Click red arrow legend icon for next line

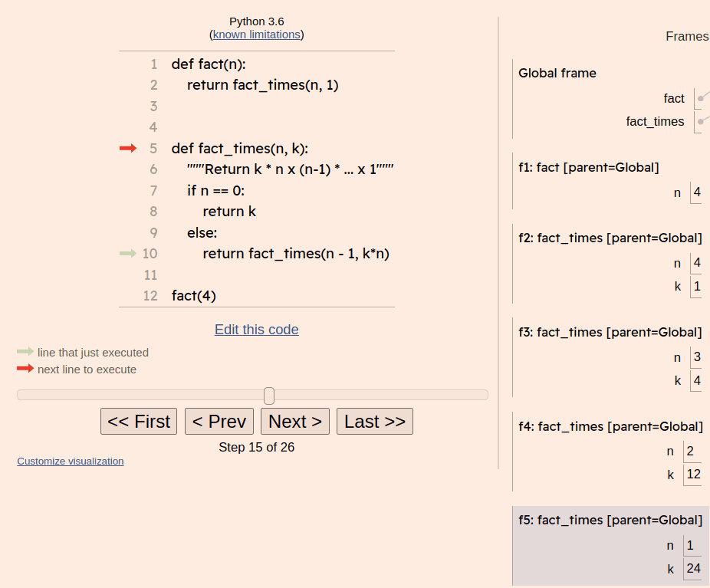click(x=25, y=369)
